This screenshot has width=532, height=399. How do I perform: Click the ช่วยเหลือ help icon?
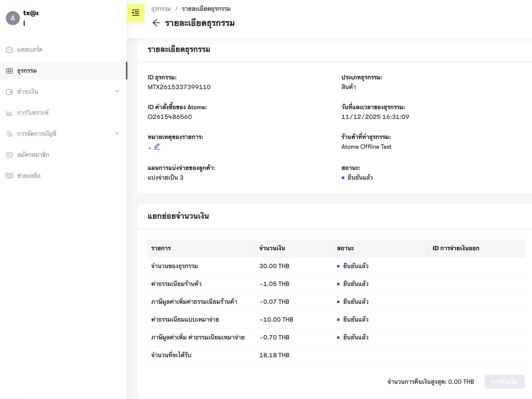(9, 176)
